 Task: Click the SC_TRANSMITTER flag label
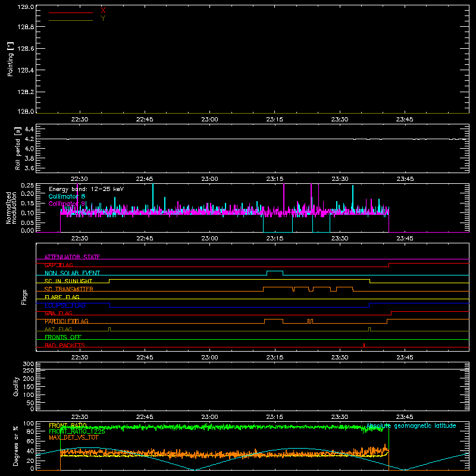click(x=69, y=289)
